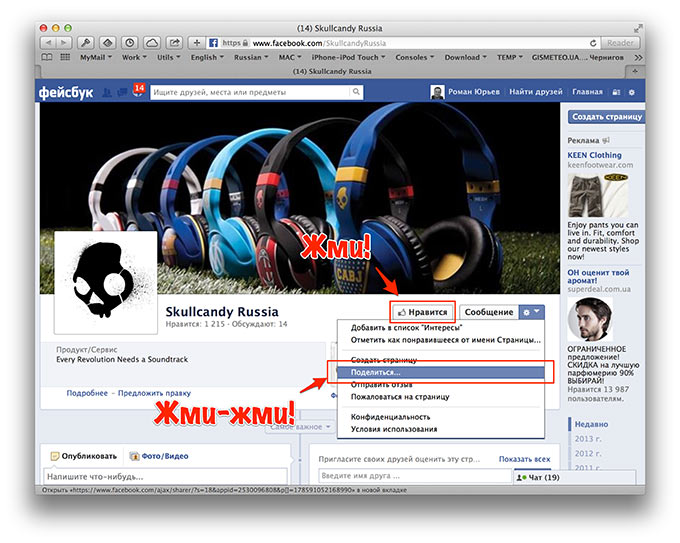The width and height of the screenshot is (680, 543).
Task: Click the Подробнее link
Action: tap(87, 393)
